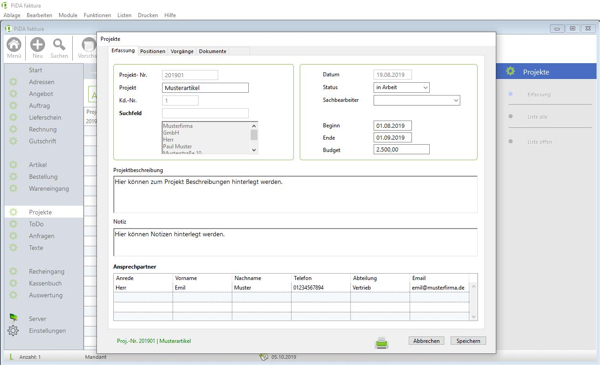This screenshot has width=600, height=365.
Task: Click the Suchfeld input
Action: coord(205,113)
